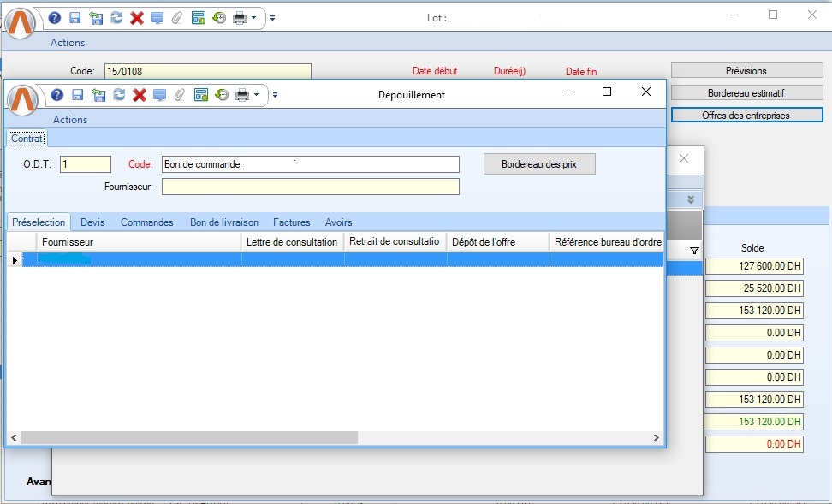The width and height of the screenshot is (832, 504).
Task: Open the Factures tab
Action: [291, 222]
